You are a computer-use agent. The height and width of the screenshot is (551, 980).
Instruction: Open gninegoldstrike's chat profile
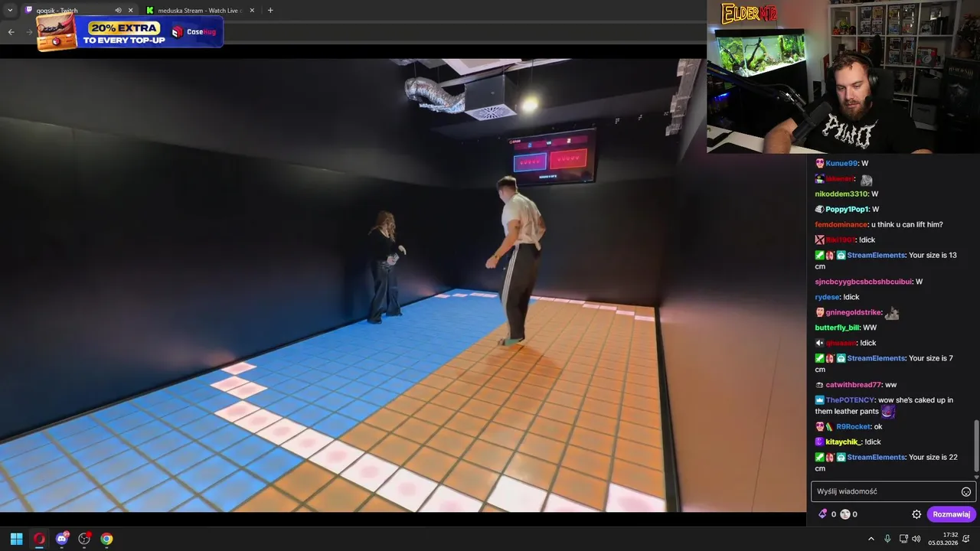coord(853,312)
